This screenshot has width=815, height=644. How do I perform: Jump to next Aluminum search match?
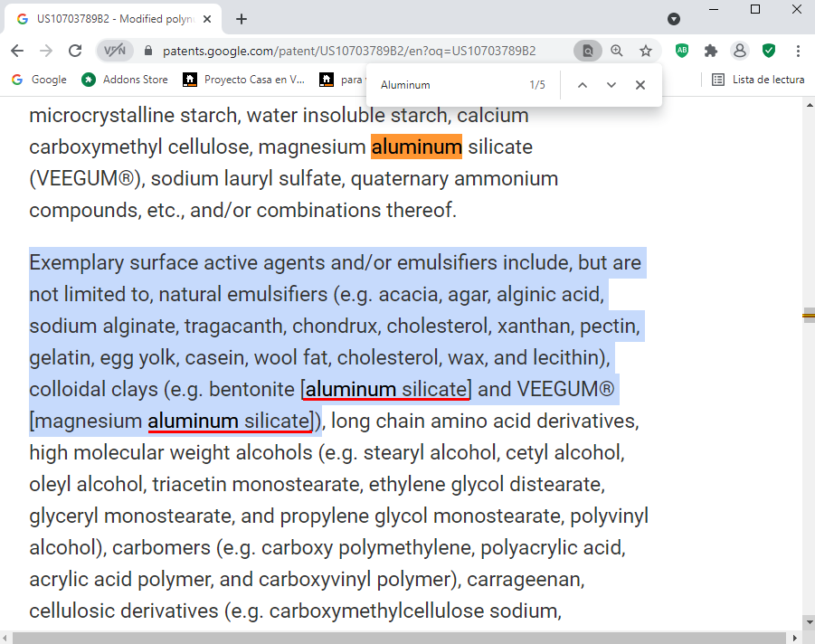tap(611, 85)
